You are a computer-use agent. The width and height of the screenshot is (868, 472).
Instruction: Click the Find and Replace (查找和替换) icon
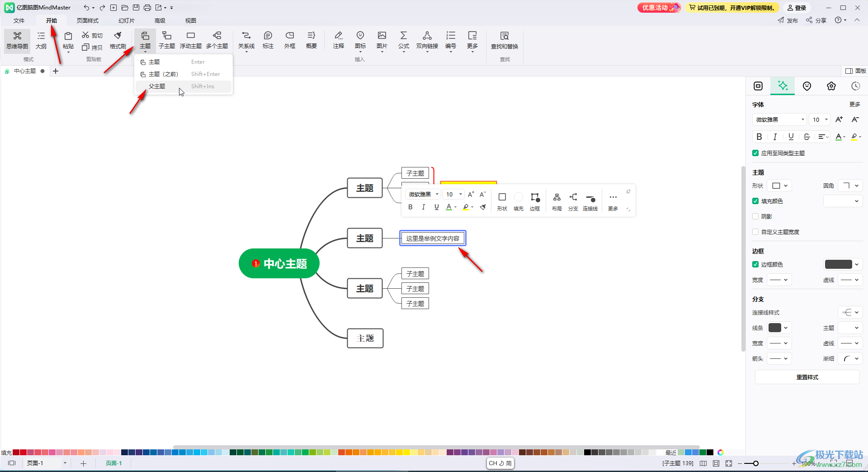[x=505, y=40]
